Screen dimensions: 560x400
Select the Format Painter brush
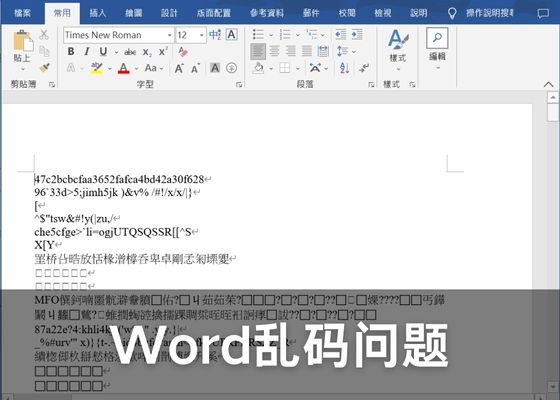click(44, 68)
